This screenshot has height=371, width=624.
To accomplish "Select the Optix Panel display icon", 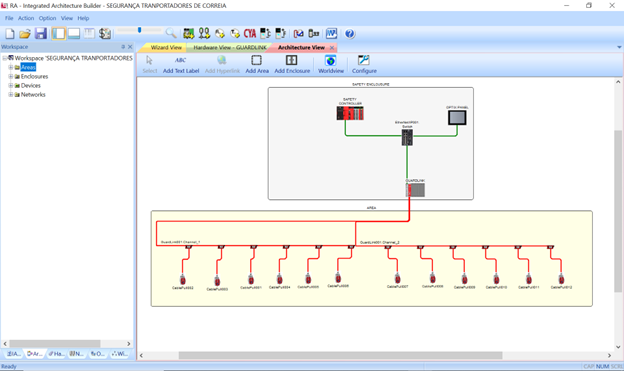I will (457, 117).
